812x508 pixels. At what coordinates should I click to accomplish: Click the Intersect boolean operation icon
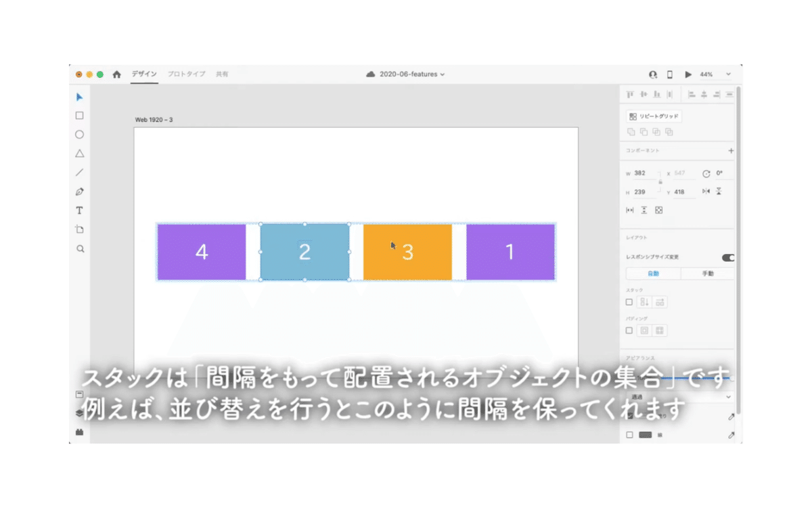(656, 132)
